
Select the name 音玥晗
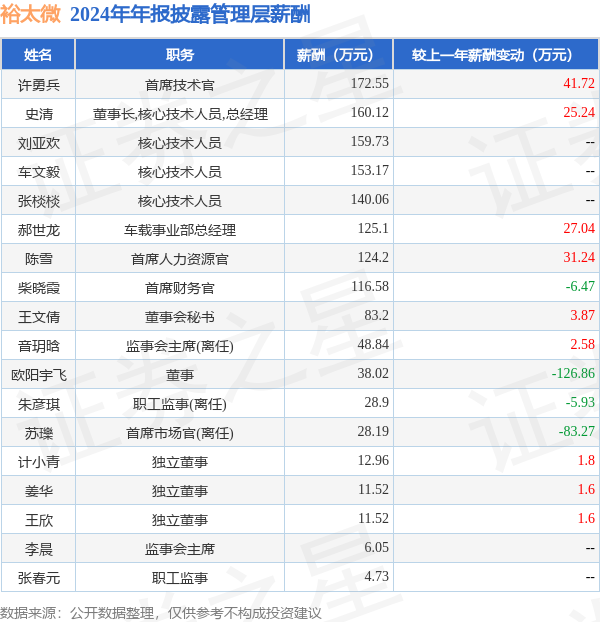tap(39, 346)
